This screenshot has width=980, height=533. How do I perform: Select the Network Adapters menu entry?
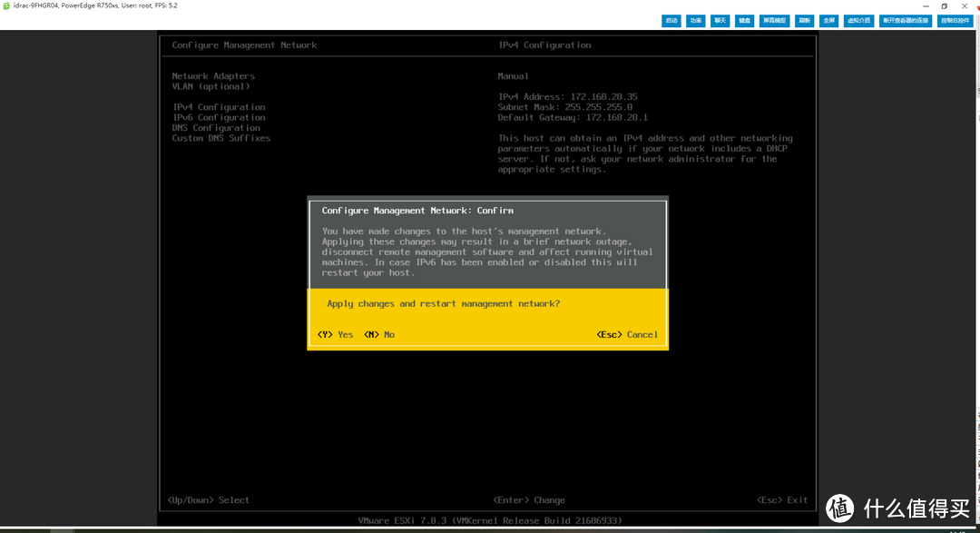point(213,76)
